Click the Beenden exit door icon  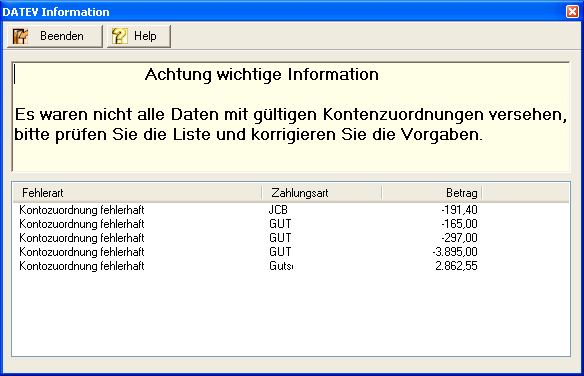pos(20,36)
